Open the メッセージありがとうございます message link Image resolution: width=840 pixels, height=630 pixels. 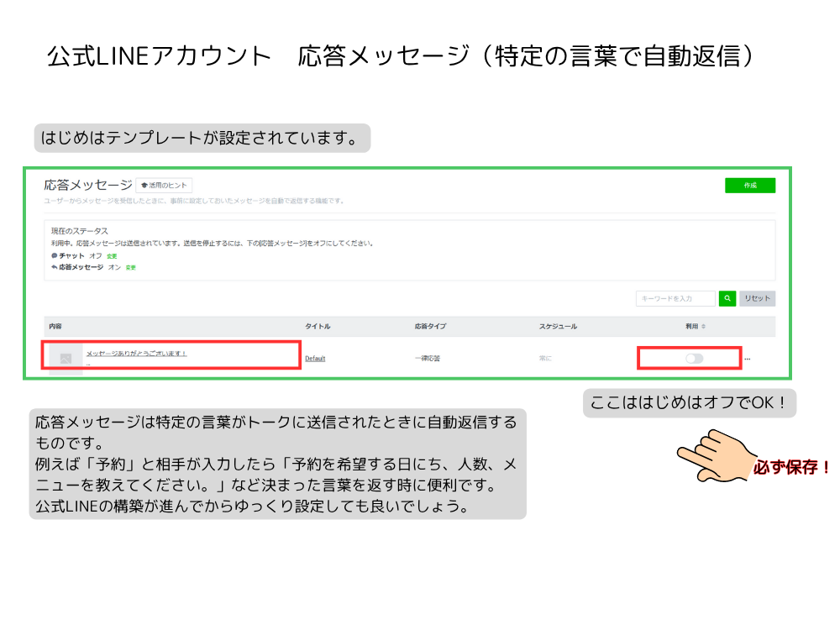click(x=137, y=354)
